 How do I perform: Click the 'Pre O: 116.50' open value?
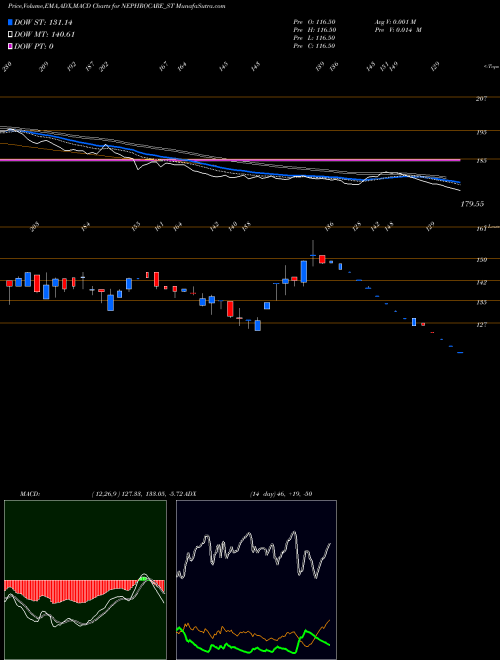[314, 22]
